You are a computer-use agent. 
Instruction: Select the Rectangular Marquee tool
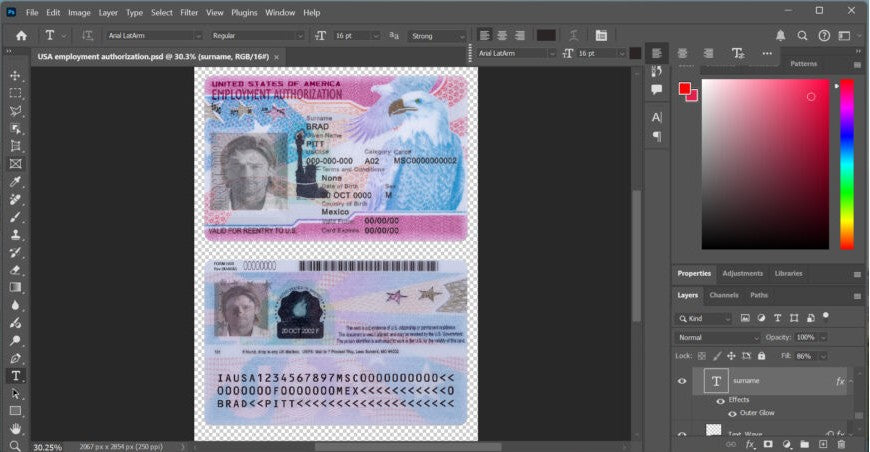(x=16, y=93)
